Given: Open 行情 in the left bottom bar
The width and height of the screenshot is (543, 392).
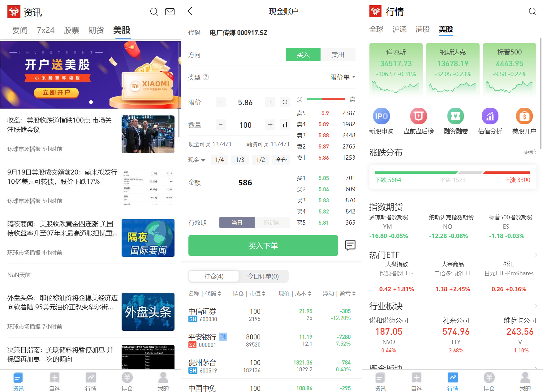Looking at the screenshot, I should click(91, 382).
